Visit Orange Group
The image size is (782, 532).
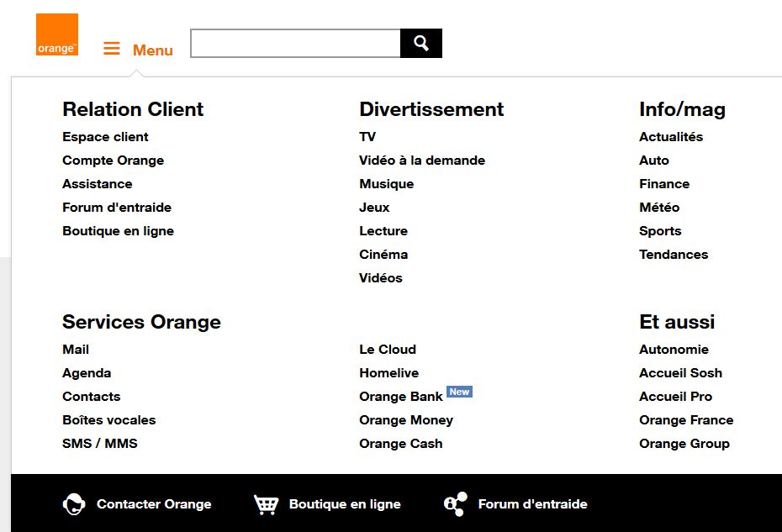pos(684,443)
